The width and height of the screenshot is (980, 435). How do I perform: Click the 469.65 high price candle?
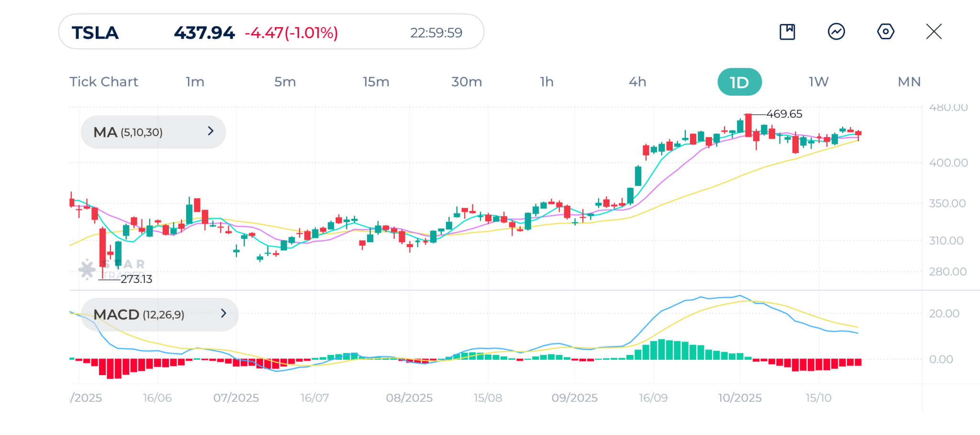pyautogui.click(x=748, y=125)
